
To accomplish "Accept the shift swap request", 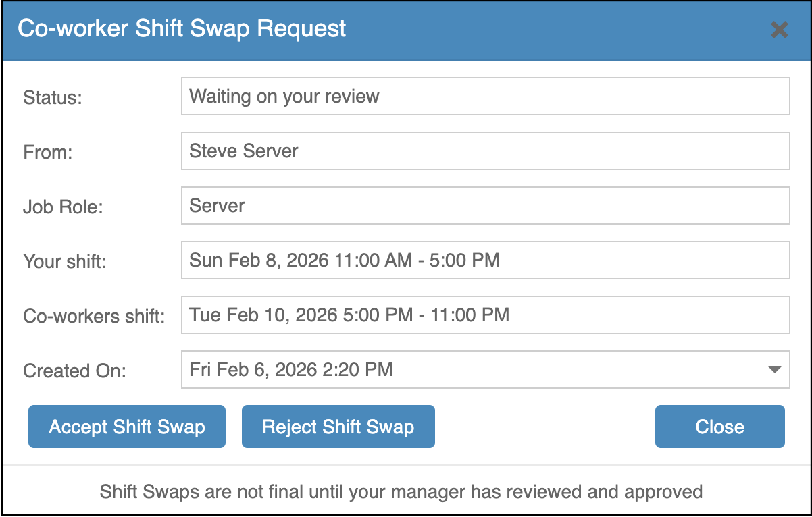I will click(x=127, y=427).
